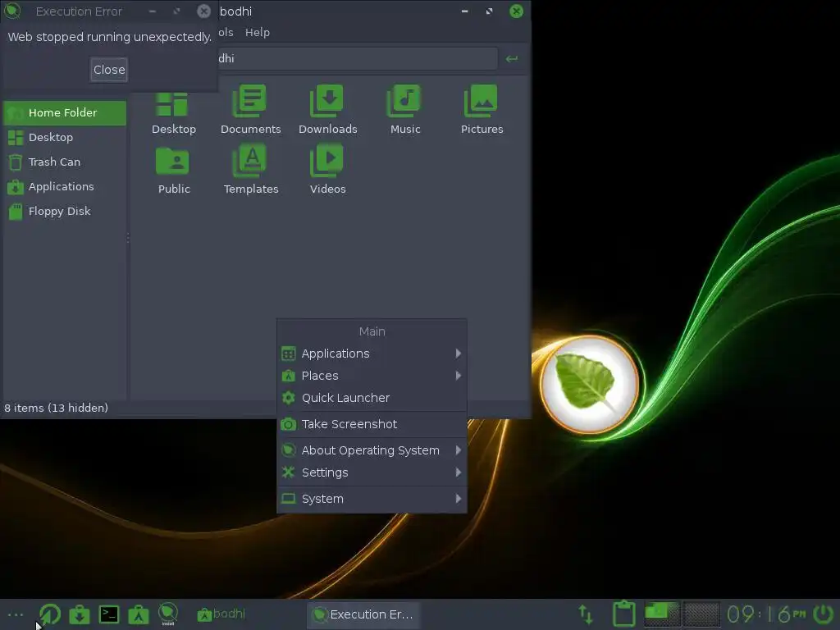
Task: Click the Bodhi leaf logo on desktop wallpaper
Action: tap(589, 384)
